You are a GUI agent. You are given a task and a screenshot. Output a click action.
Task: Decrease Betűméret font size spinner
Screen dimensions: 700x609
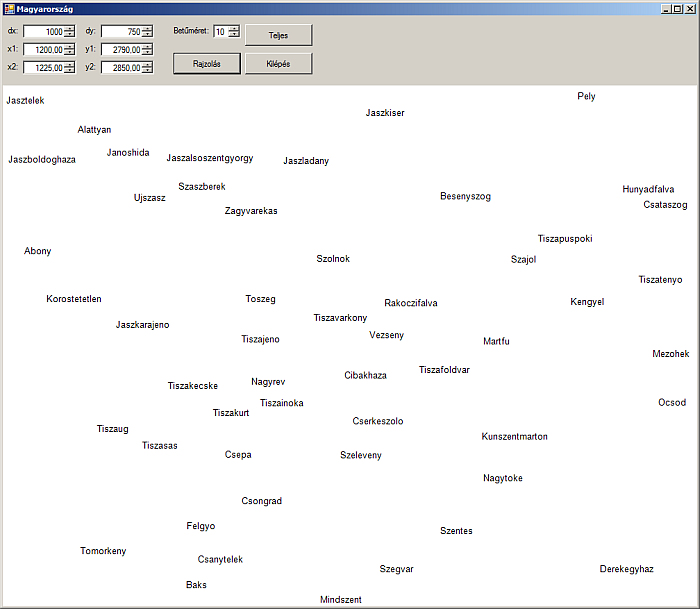point(234,35)
